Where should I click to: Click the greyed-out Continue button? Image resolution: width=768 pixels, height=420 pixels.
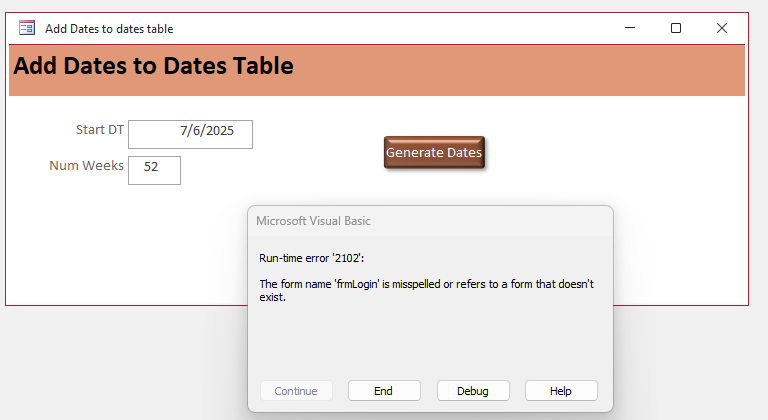(296, 391)
